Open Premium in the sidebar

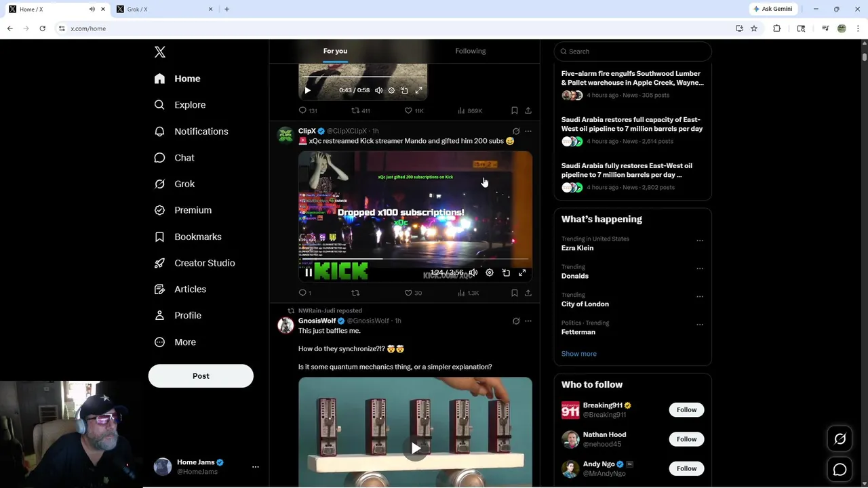(182, 210)
